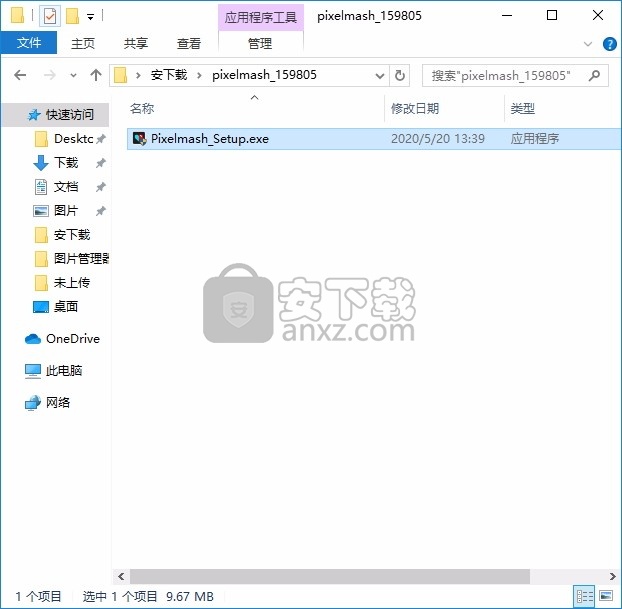Open the quick access toolbar customize dropdown

[x=90, y=17]
